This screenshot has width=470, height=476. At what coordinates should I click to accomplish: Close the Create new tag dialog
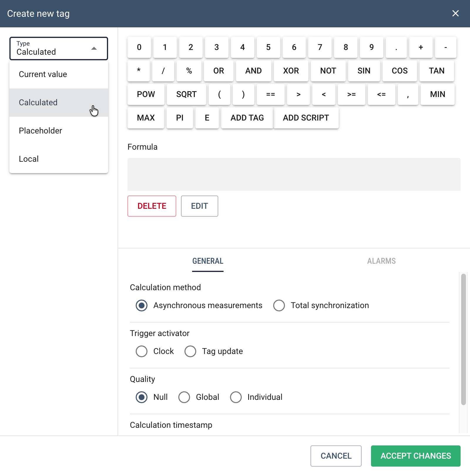[455, 14]
